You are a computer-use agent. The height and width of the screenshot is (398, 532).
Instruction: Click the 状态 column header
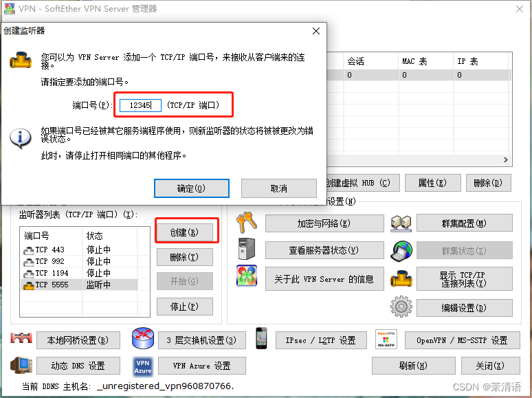[109, 236]
